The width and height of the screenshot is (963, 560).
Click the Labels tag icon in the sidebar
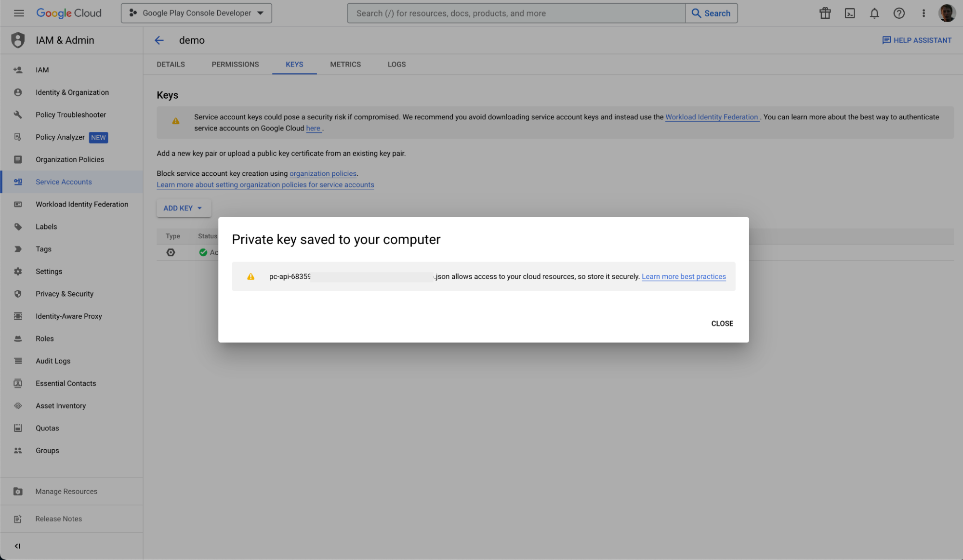tap(18, 227)
